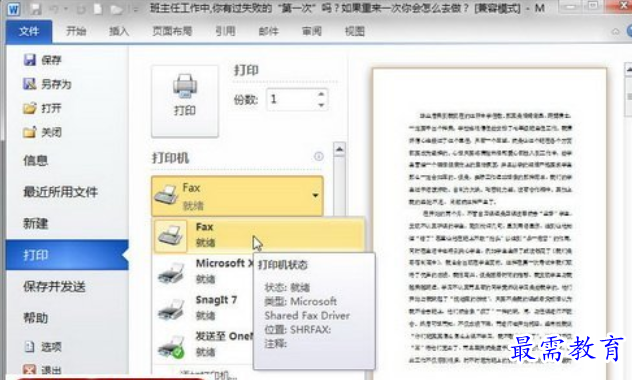Select 最近所用文件 in the sidebar

60,192
